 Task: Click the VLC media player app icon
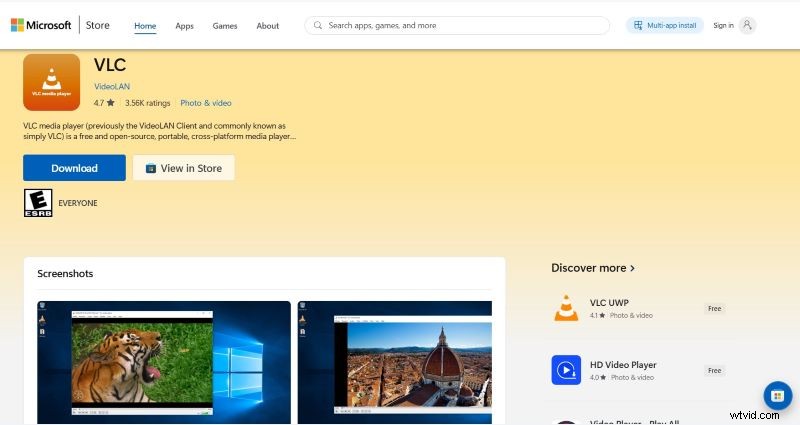tap(51, 82)
